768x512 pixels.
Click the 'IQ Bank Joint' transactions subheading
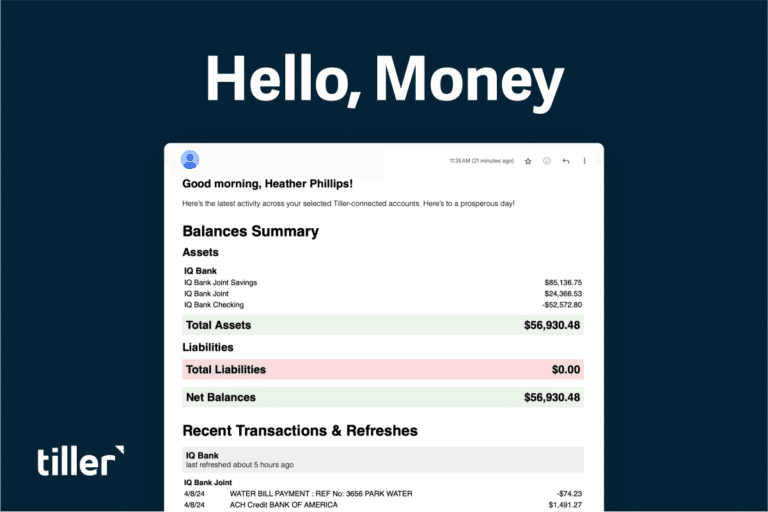point(208,483)
